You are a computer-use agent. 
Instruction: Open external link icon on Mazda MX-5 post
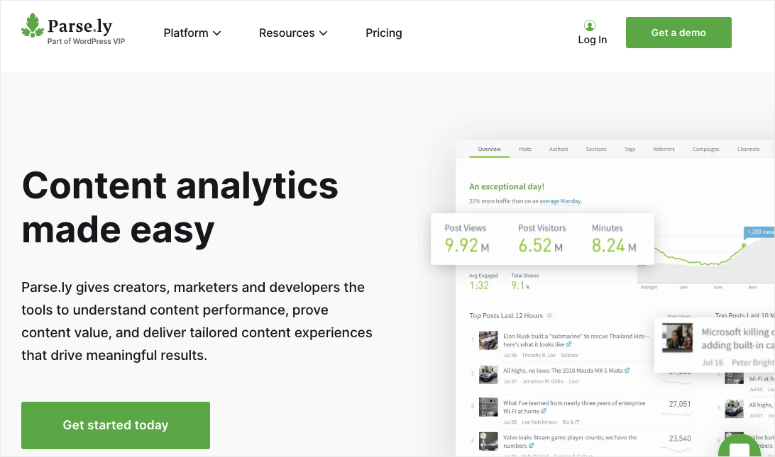pyautogui.click(x=627, y=370)
